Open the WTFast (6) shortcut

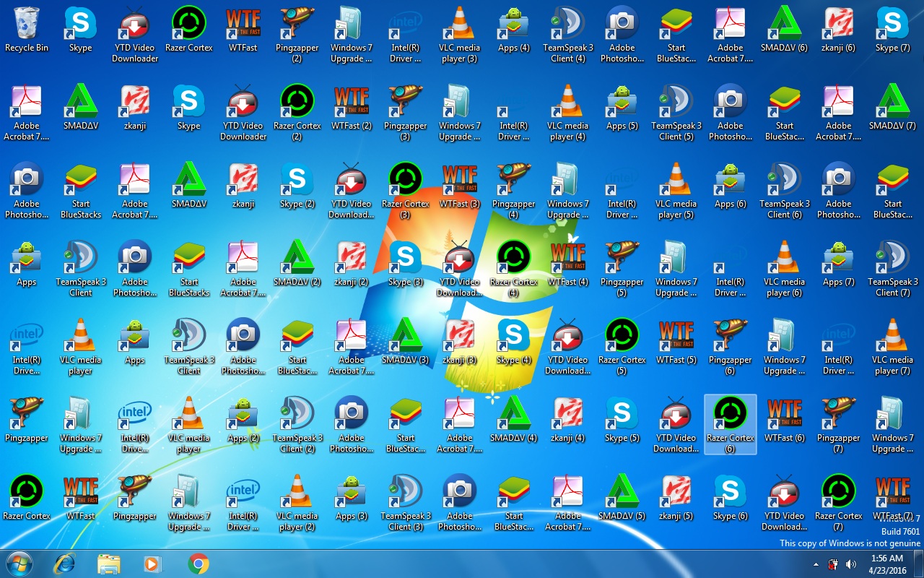(785, 420)
